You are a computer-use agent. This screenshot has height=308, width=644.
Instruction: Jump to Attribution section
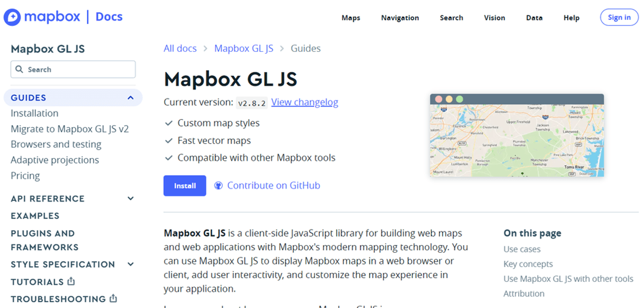[x=524, y=293]
